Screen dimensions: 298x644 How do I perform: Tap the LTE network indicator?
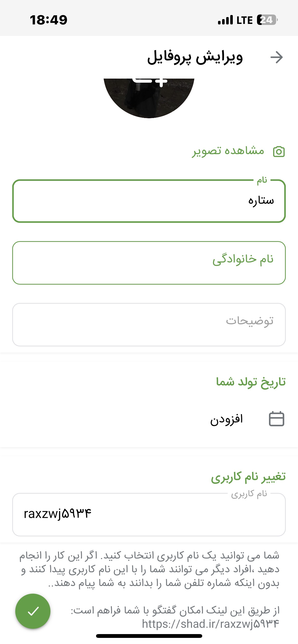click(x=245, y=20)
